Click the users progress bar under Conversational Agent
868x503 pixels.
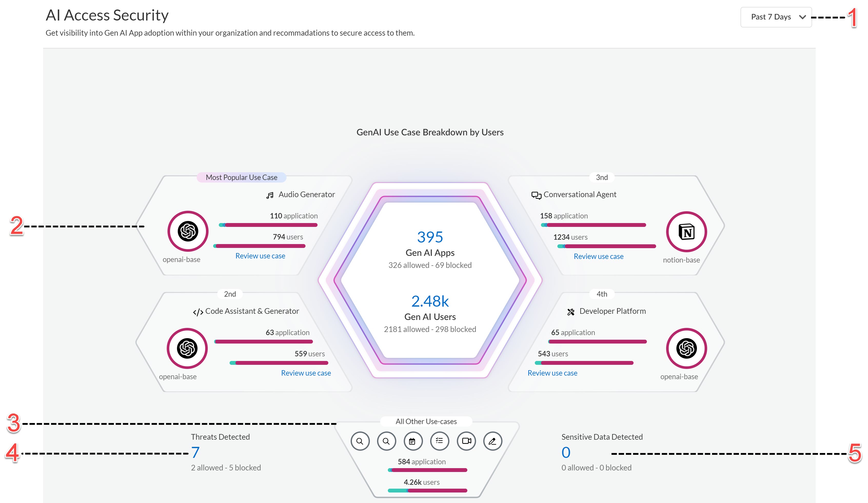click(x=607, y=246)
